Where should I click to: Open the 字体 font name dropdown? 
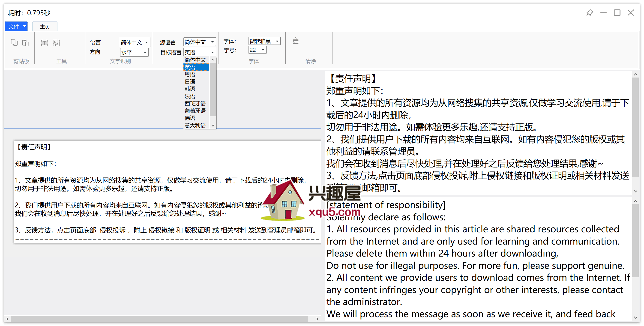pyautogui.click(x=264, y=41)
